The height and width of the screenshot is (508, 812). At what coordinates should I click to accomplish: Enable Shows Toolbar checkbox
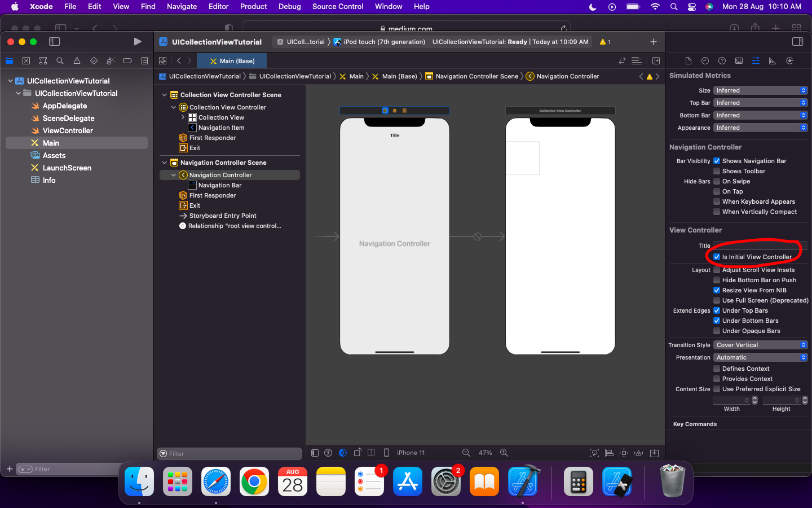[x=717, y=171]
